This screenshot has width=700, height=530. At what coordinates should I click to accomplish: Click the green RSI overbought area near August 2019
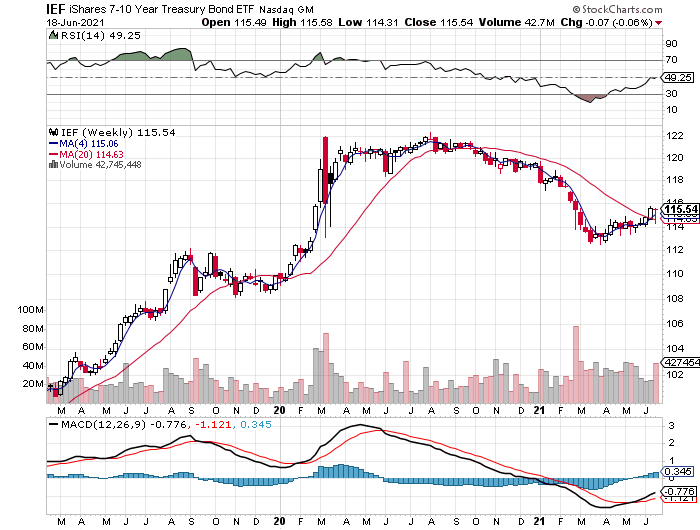tap(177, 54)
